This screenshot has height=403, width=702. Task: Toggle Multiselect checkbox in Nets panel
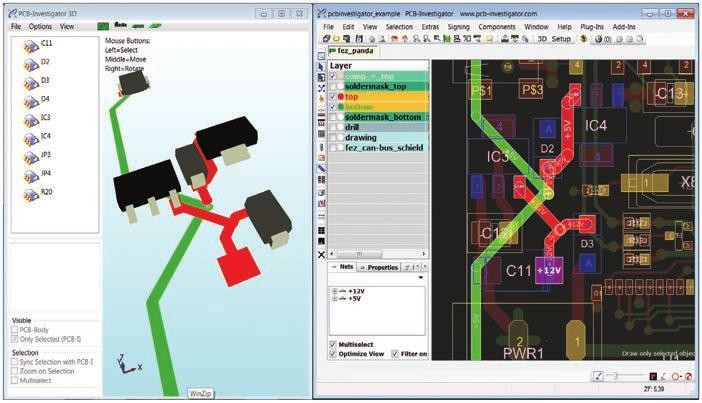tap(333, 344)
